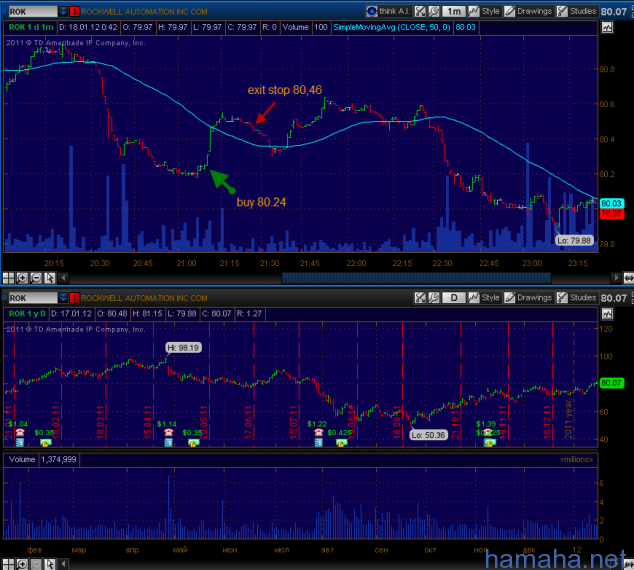Click the $1.14 earnings phone icon

[169, 433]
